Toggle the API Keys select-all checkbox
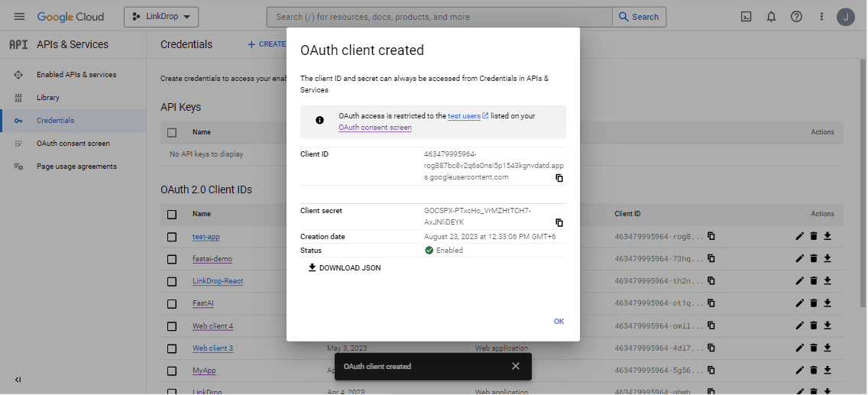Image resolution: width=868 pixels, height=395 pixels. click(x=172, y=132)
